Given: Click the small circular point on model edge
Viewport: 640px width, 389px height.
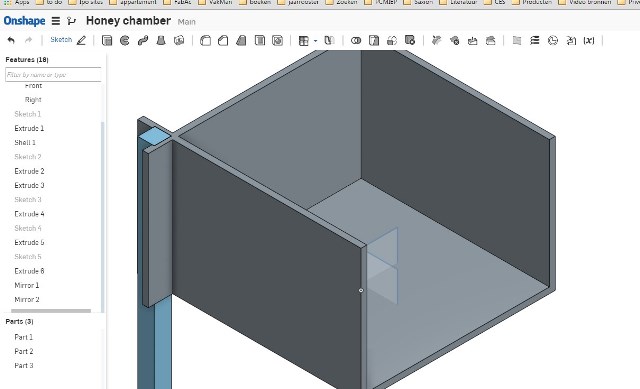Looking at the screenshot, I should [361, 291].
